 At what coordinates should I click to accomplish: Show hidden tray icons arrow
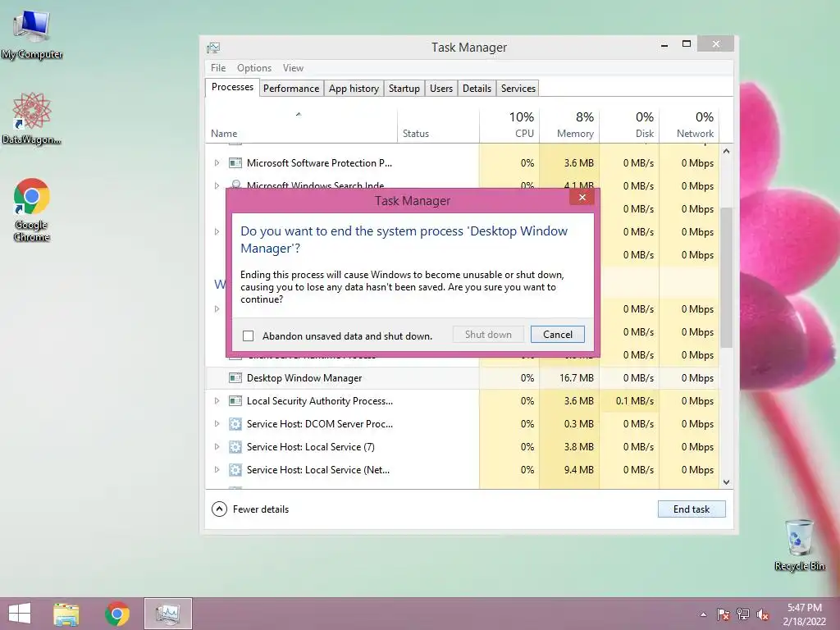(x=703, y=614)
